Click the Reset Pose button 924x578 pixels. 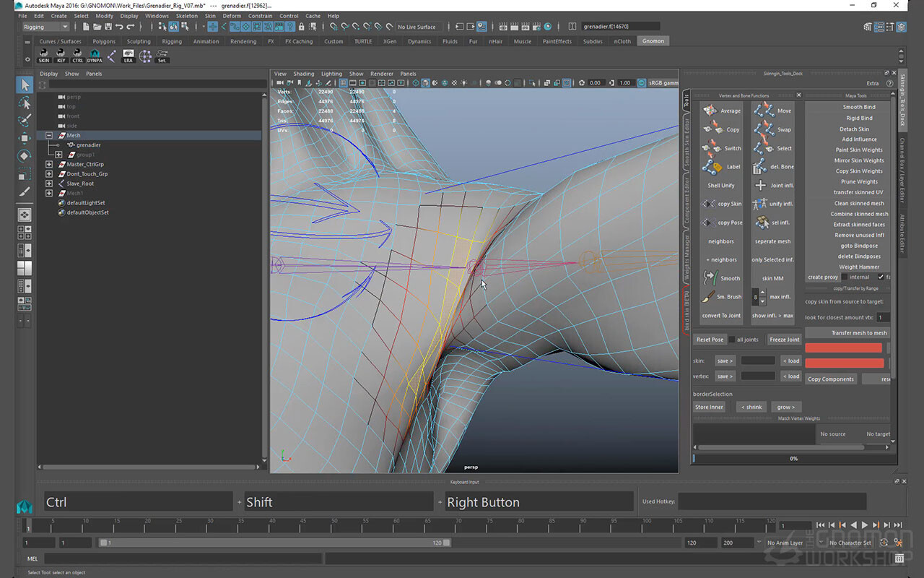pyautogui.click(x=710, y=340)
